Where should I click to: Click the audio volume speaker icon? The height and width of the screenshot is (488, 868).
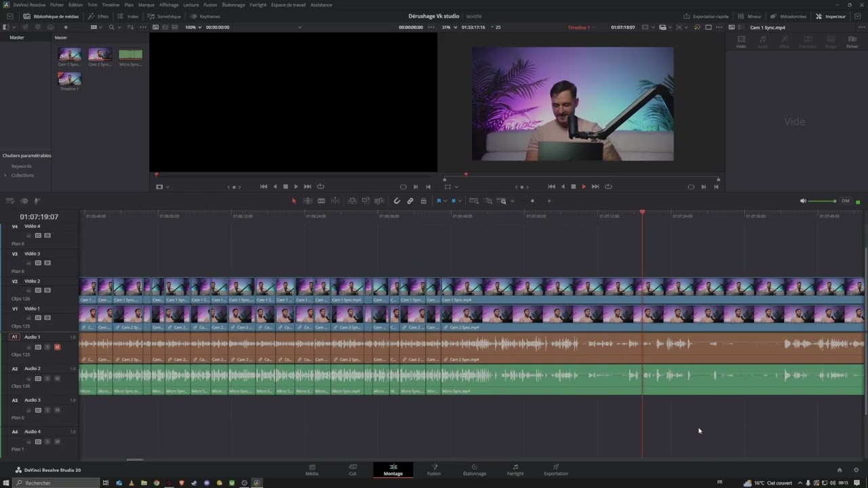click(x=804, y=201)
